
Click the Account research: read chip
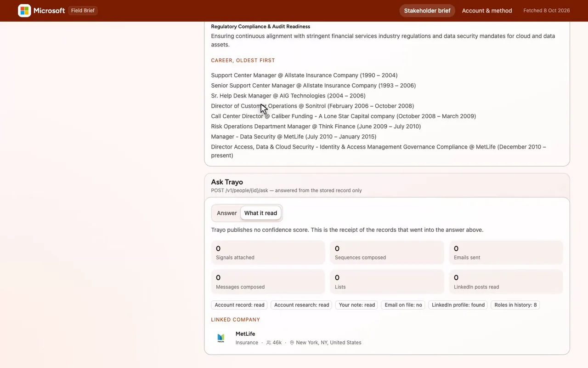(x=302, y=305)
